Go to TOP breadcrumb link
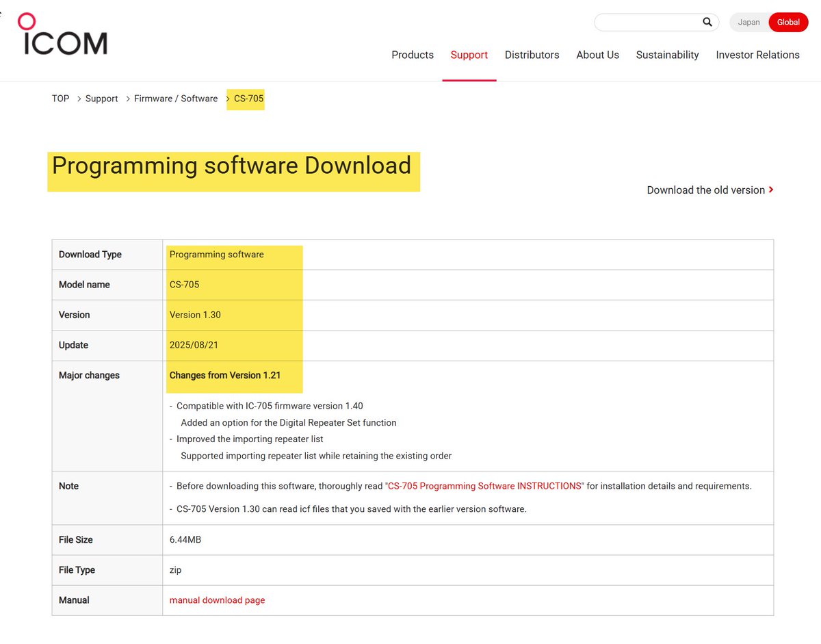The width and height of the screenshot is (821, 644). point(60,99)
